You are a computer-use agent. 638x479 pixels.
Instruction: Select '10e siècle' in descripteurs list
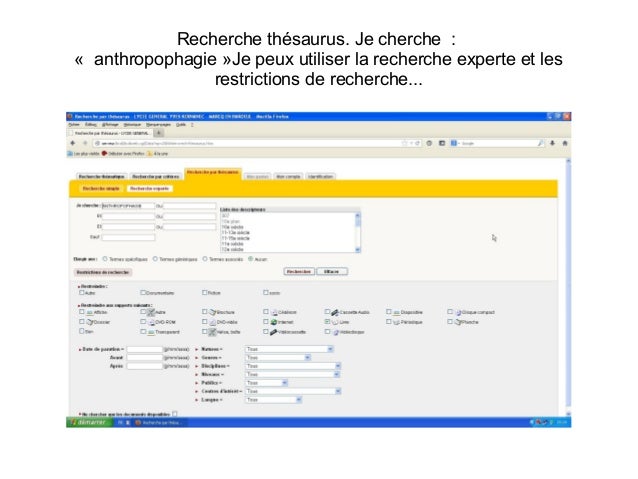[233, 227]
